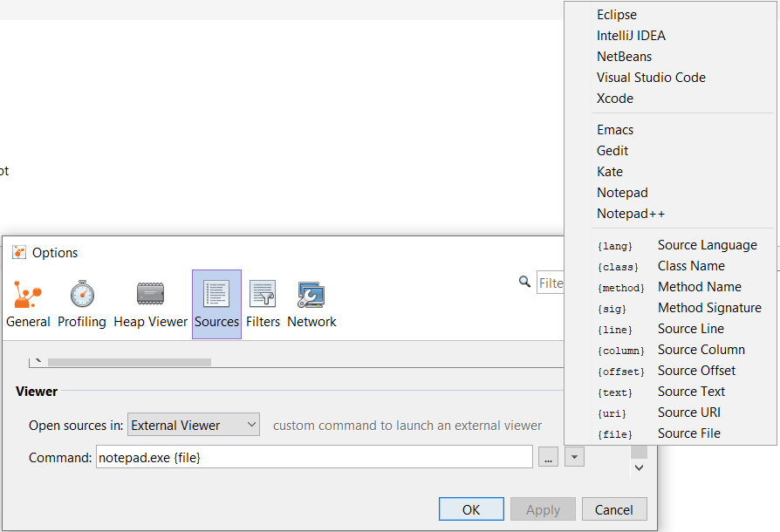Click the Apply button
Screen dimensions: 780x532
pos(543,508)
